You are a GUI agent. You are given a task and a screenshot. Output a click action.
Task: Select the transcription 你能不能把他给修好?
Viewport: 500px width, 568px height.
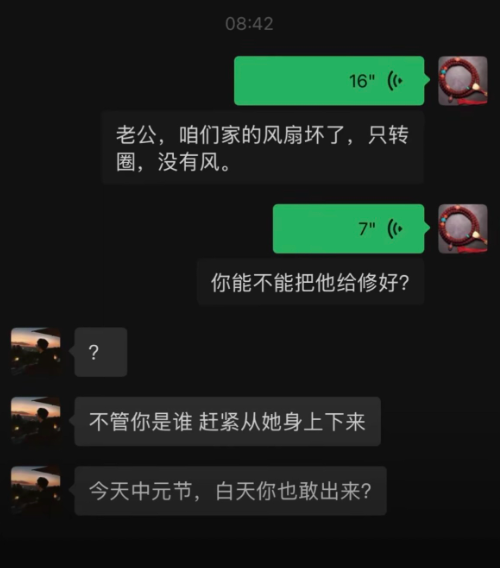[311, 282]
